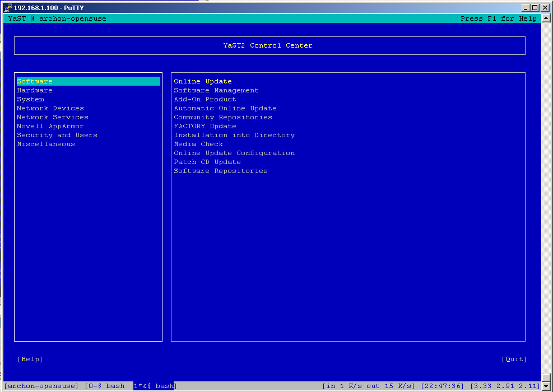The image size is (553, 392).
Task: Click the [Help] button
Action: click(30, 359)
